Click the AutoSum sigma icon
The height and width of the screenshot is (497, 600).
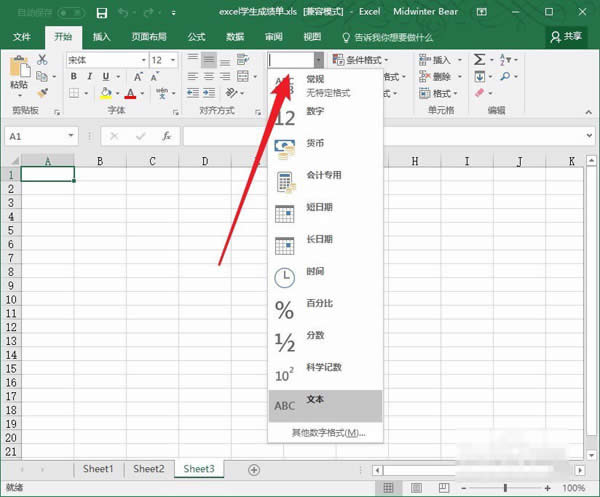[480, 60]
